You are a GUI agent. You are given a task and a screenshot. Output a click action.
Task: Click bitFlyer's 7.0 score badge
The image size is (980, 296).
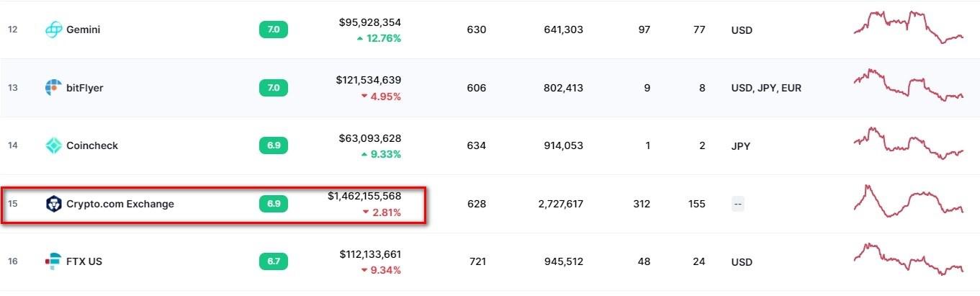pos(274,88)
